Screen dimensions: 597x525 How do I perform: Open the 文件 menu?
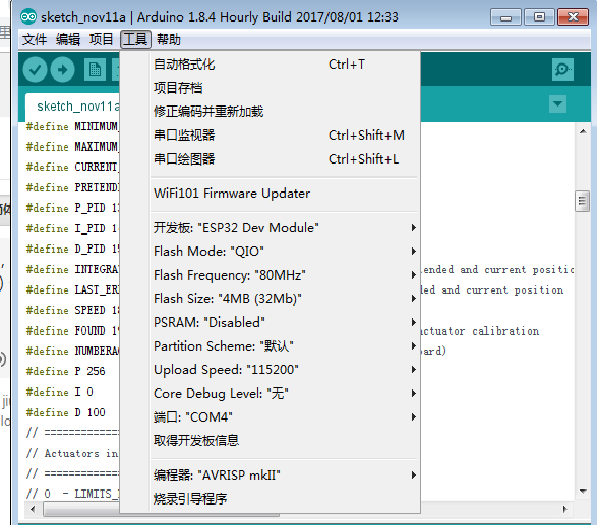(x=34, y=39)
